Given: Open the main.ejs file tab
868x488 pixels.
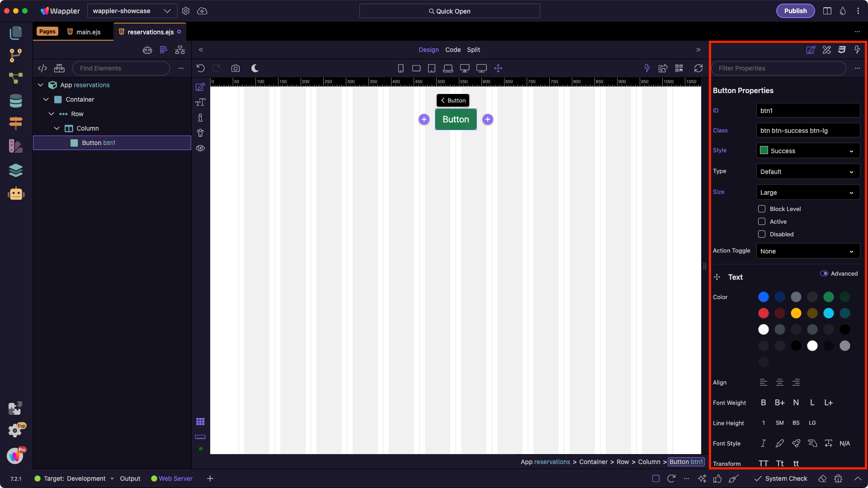Looking at the screenshot, I should (x=84, y=32).
